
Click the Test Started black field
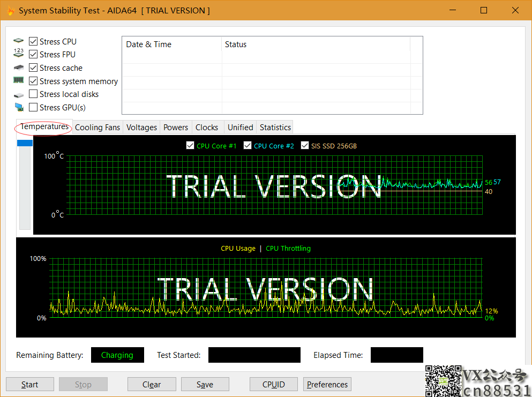click(x=254, y=355)
